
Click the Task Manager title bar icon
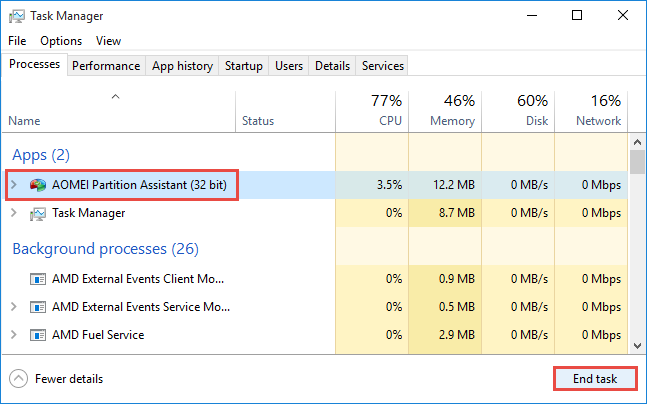tap(17, 16)
